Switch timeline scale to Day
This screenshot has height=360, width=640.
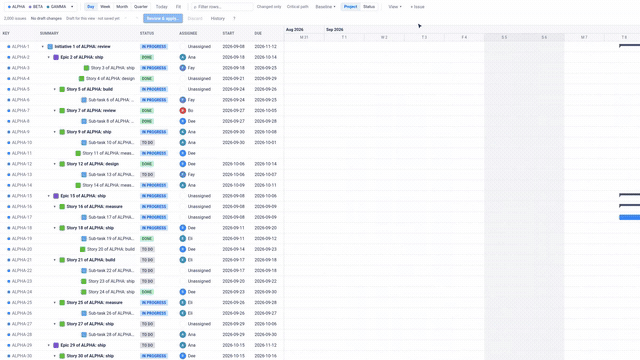(x=91, y=7)
